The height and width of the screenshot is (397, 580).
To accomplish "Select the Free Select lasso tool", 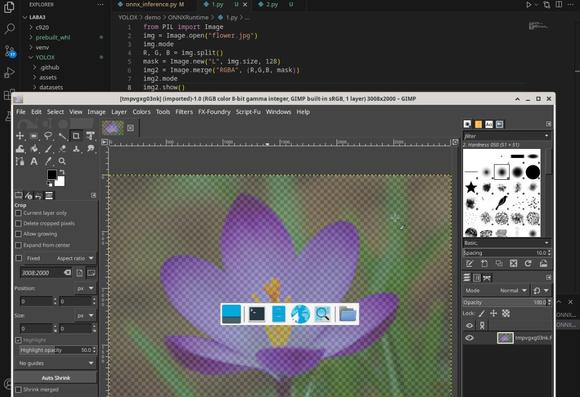I will 48,136.
